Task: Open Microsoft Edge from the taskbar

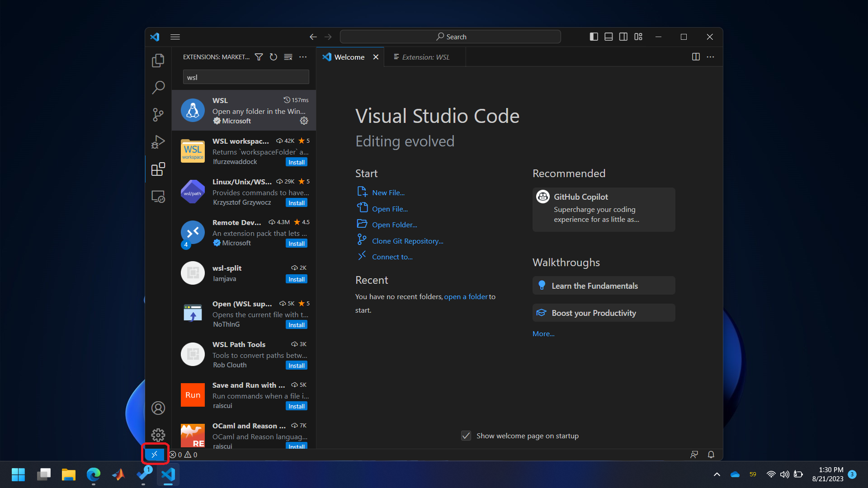Action: click(x=94, y=474)
